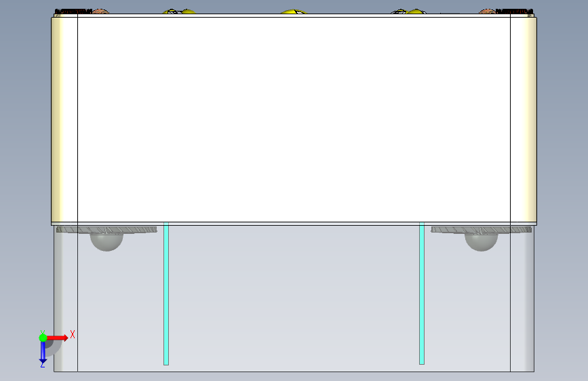The height and width of the screenshot is (381, 588).
Task: Click the large white front panel face
Action: pos(294,119)
